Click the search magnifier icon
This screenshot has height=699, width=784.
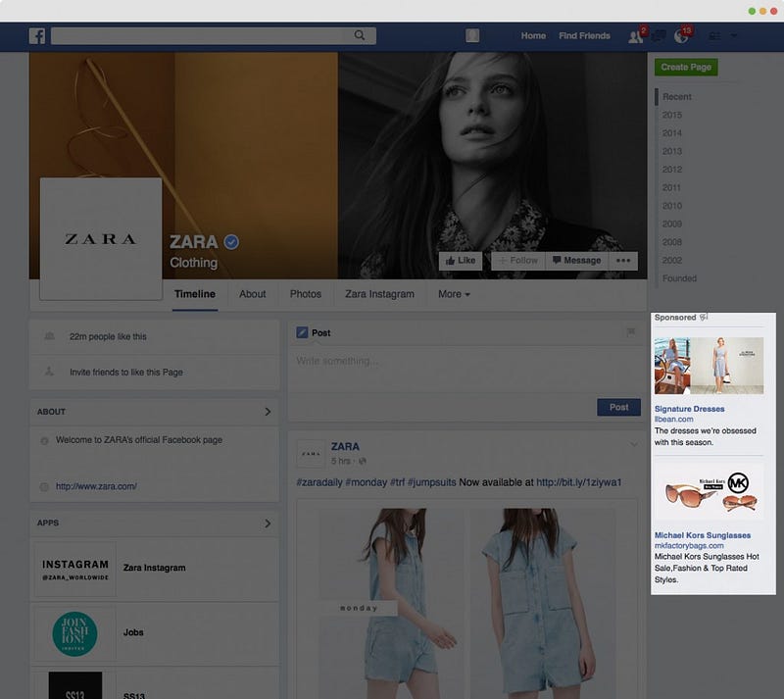(360, 35)
